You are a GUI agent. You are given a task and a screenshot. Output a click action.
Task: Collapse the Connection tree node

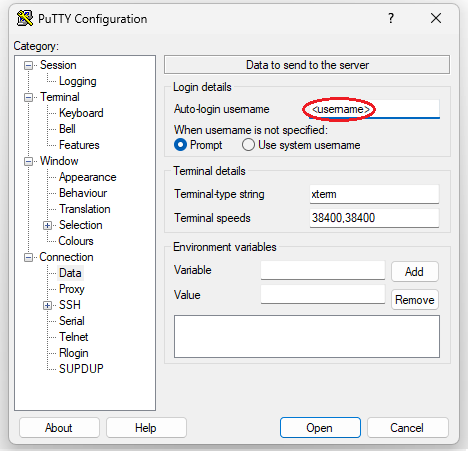[29, 257]
